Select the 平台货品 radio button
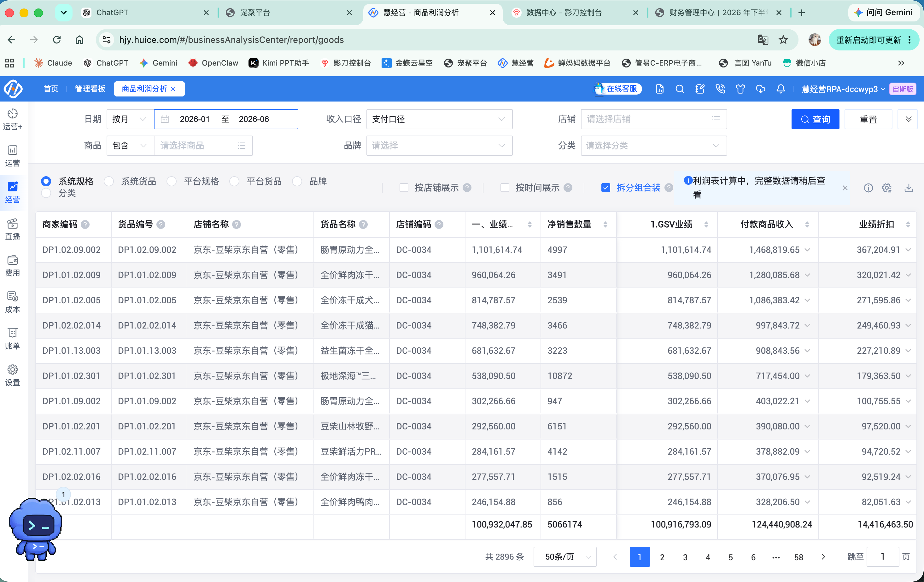The image size is (924, 582). 234,181
